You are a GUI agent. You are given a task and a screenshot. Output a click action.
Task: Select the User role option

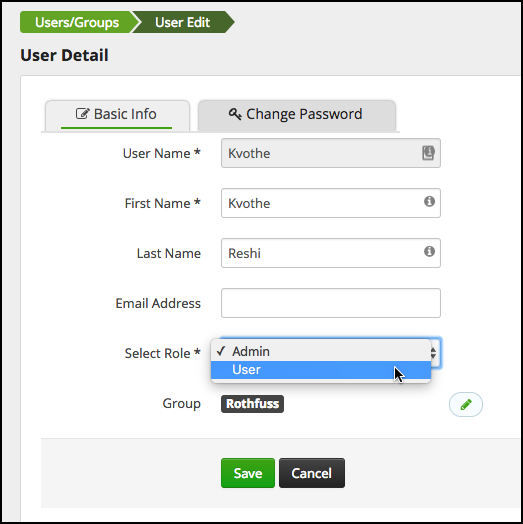tap(321, 370)
